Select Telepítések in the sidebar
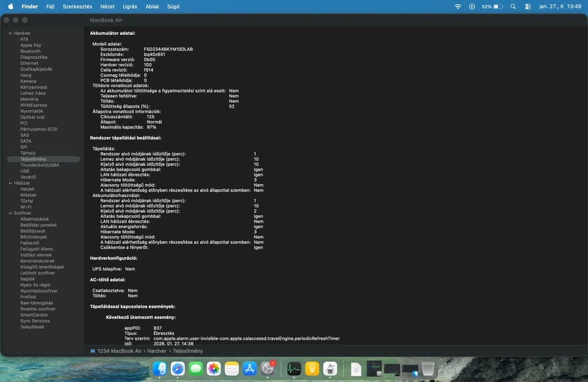Image resolution: width=588 pixels, height=382 pixels. coord(32,328)
